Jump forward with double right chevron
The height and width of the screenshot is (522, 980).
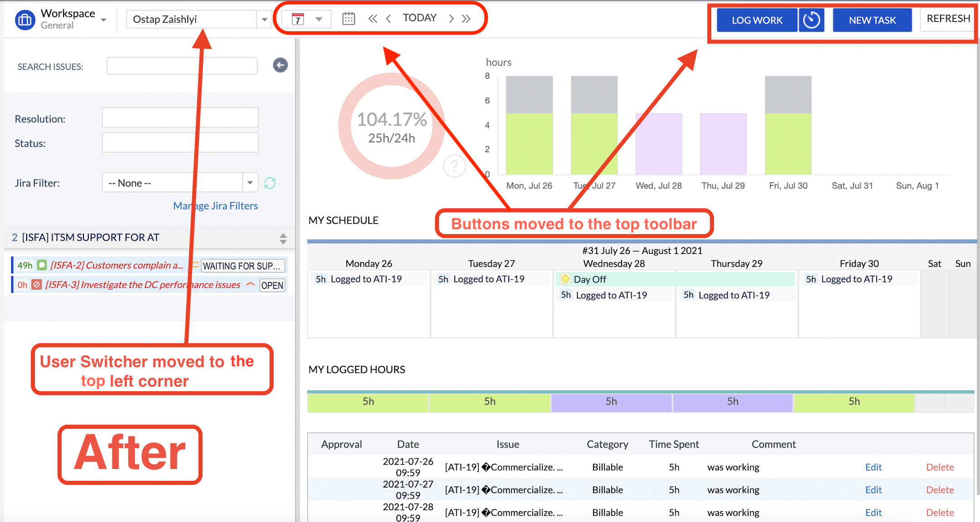click(466, 19)
